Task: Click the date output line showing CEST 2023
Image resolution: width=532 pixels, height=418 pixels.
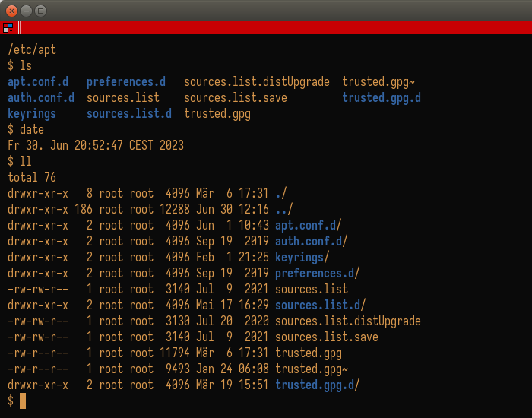Action: 96,146
